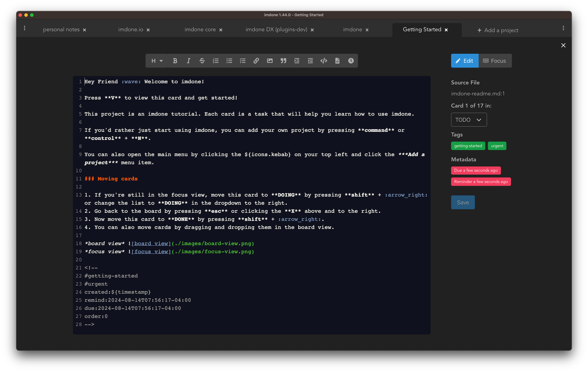The image size is (588, 372).
Task: Close the imdone tab
Action: (x=367, y=30)
